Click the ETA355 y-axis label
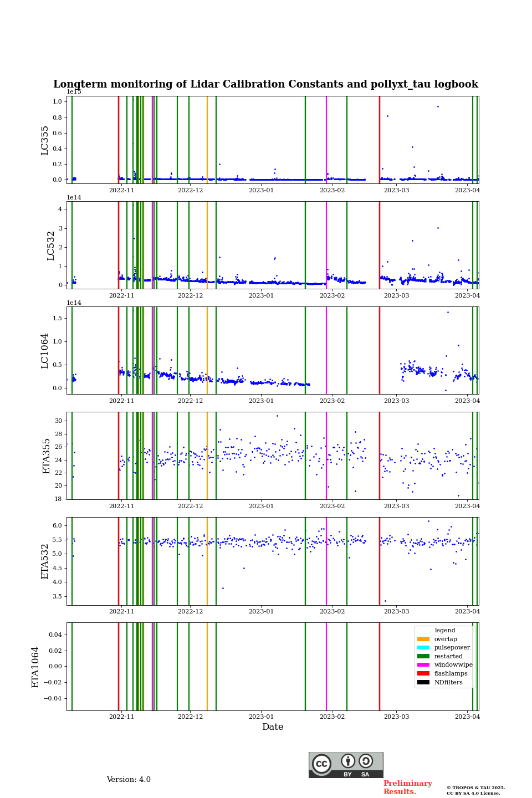Image resolution: width=532 pixels, height=798 pixels. point(47,456)
